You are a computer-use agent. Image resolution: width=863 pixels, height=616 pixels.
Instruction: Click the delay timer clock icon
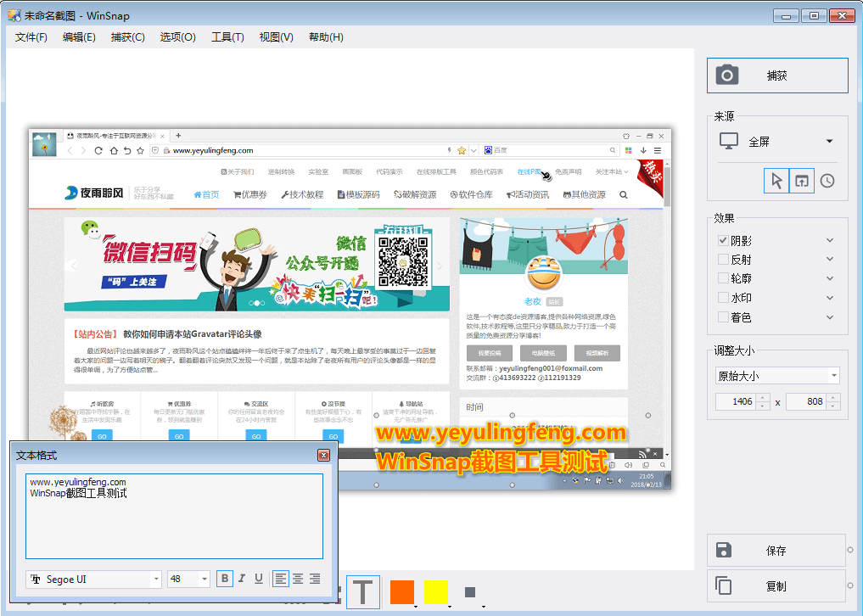(827, 181)
